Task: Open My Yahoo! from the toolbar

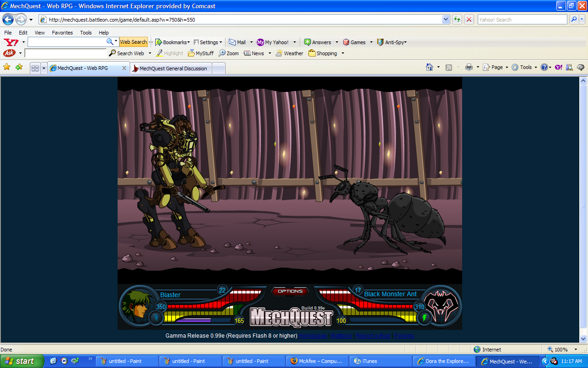Action: click(x=273, y=42)
